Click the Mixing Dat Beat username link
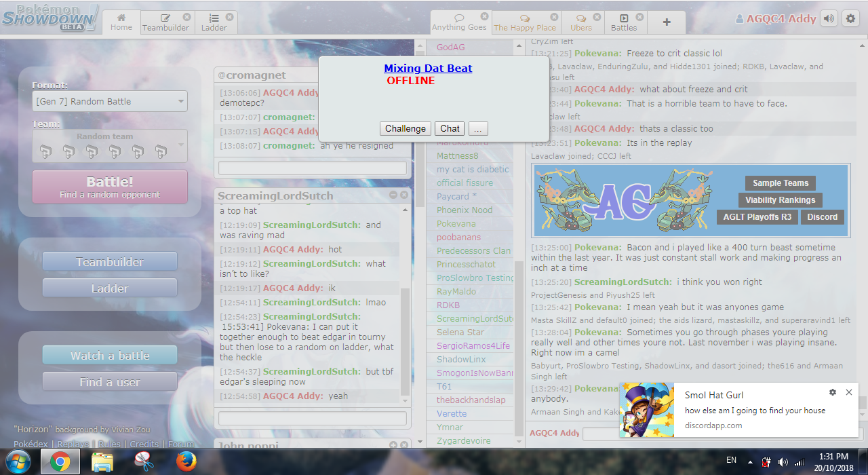868x475 pixels. point(428,68)
